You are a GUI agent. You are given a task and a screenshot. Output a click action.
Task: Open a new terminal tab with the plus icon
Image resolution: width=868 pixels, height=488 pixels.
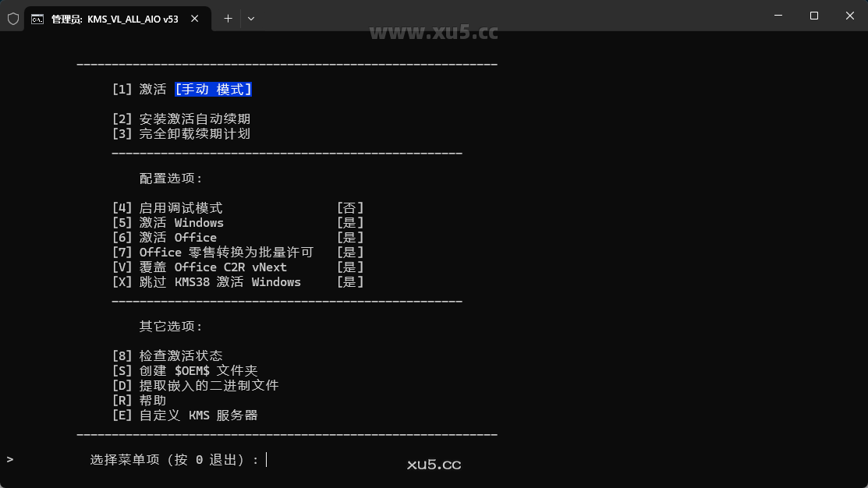point(228,18)
